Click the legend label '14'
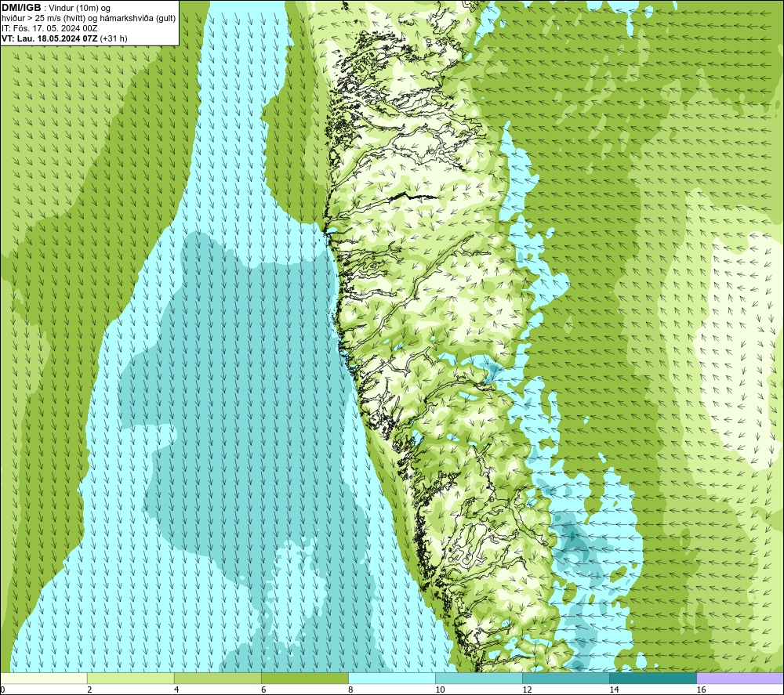The height and width of the screenshot is (695, 784). pyautogui.click(x=614, y=690)
